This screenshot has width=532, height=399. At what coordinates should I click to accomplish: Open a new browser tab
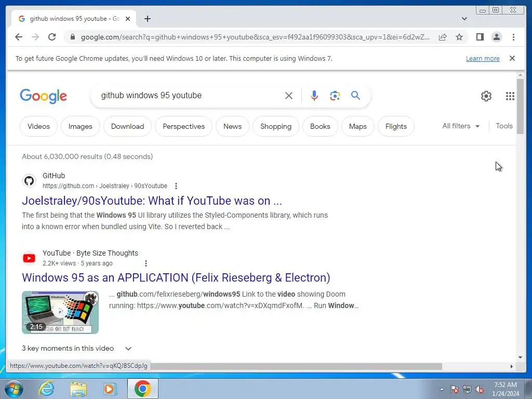[147, 19]
